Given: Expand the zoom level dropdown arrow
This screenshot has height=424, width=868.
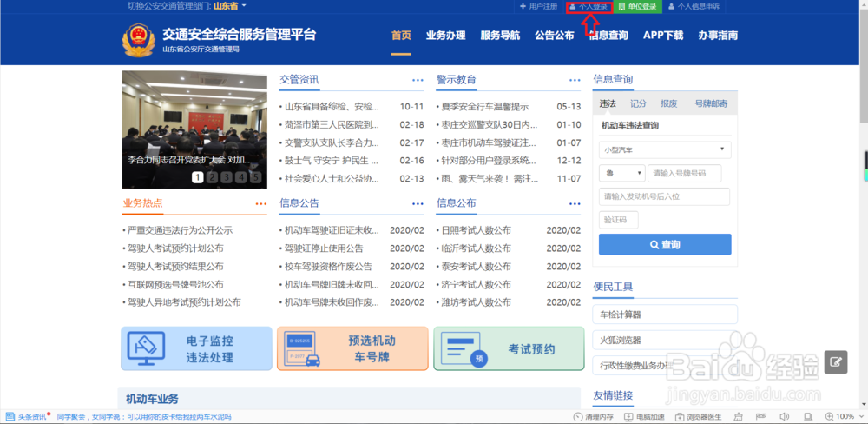Looking at the screenshot, I should coord(859,417).
